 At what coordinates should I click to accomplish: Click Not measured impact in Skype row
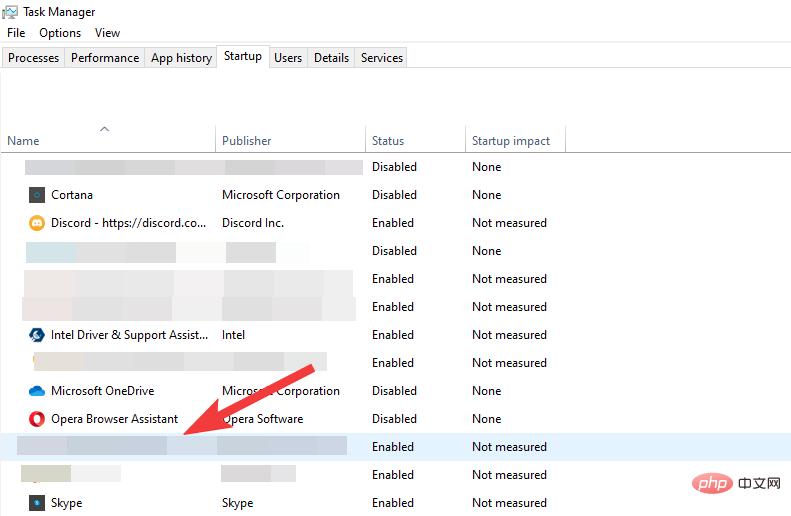pyautogui.click(x=509, y=503)
